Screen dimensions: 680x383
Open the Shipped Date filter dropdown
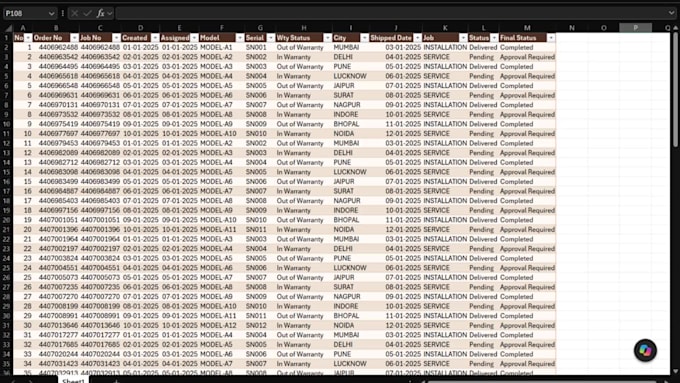(417, 38)
